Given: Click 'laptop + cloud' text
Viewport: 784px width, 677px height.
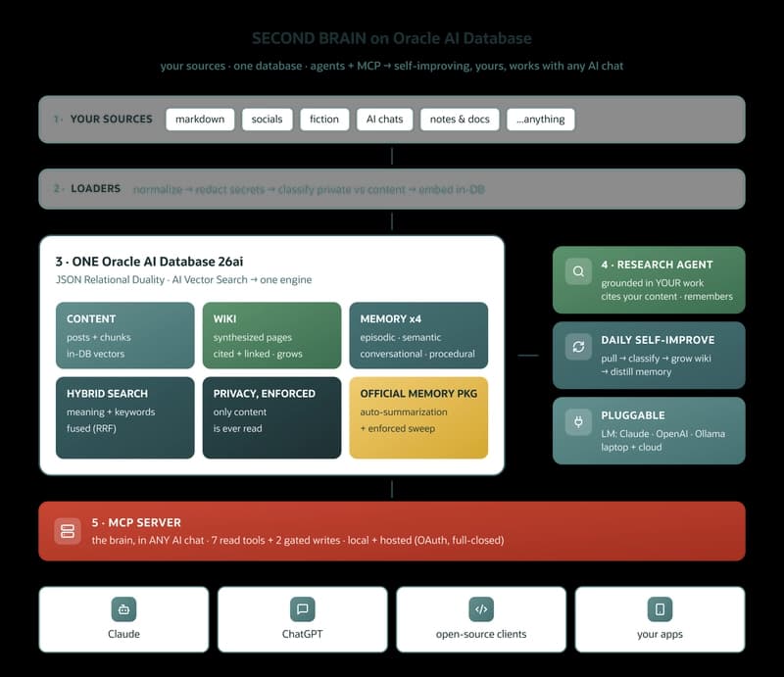Looking at the screenshot, I should [631, 448].
